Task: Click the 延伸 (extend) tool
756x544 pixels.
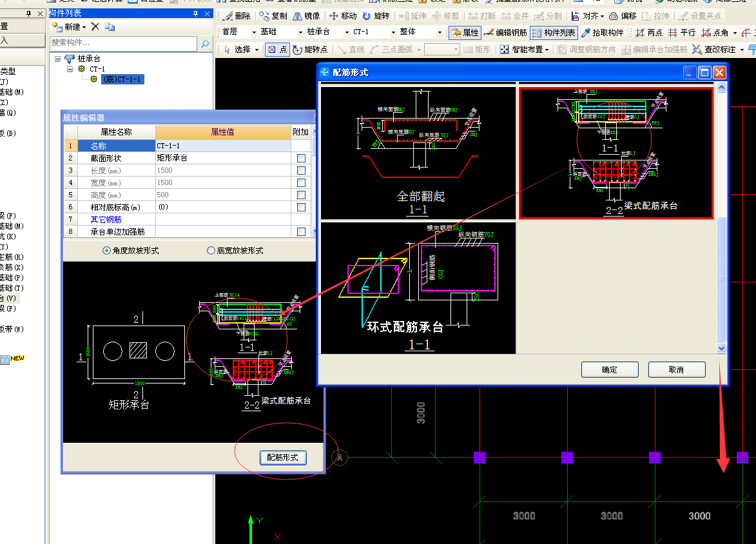Action: (412, 16)
